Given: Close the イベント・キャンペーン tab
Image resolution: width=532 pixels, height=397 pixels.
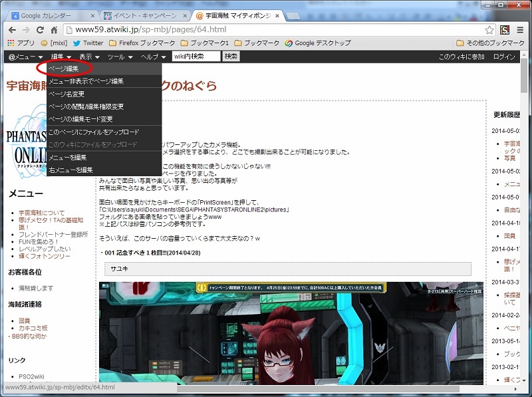Looking at the screenshot, I should point(185,15).
